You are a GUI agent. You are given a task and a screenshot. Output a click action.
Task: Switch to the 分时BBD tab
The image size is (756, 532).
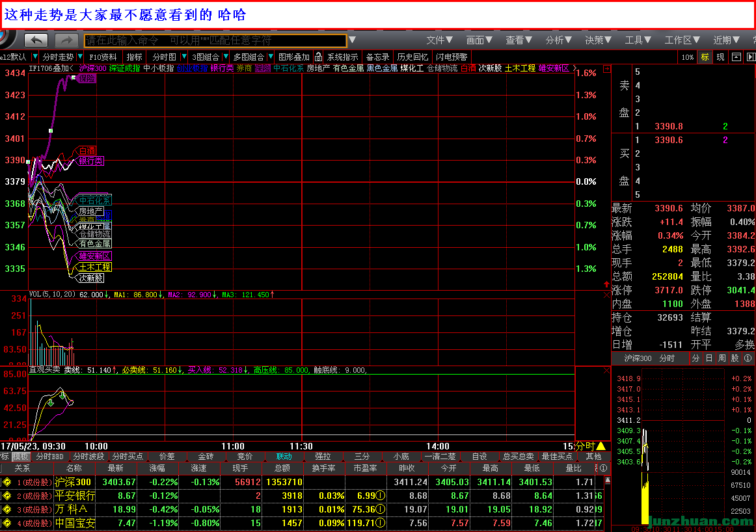click(49, 457)
